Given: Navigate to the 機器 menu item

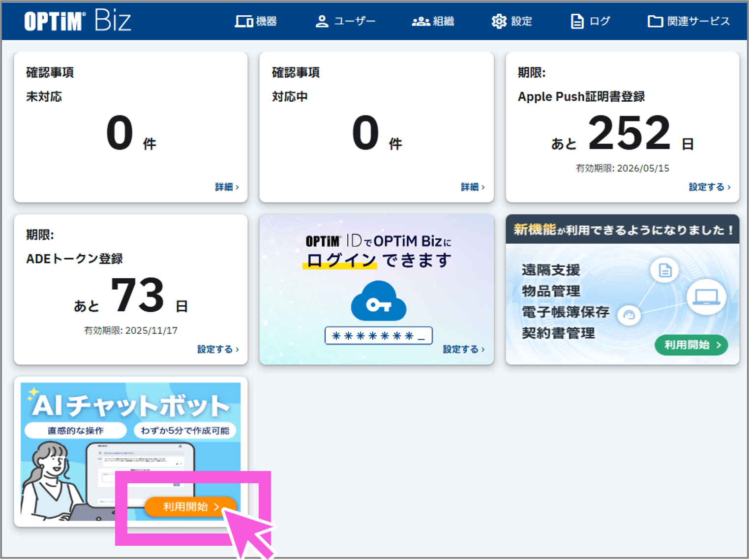Looking at the screenshot, I should 264,21.
